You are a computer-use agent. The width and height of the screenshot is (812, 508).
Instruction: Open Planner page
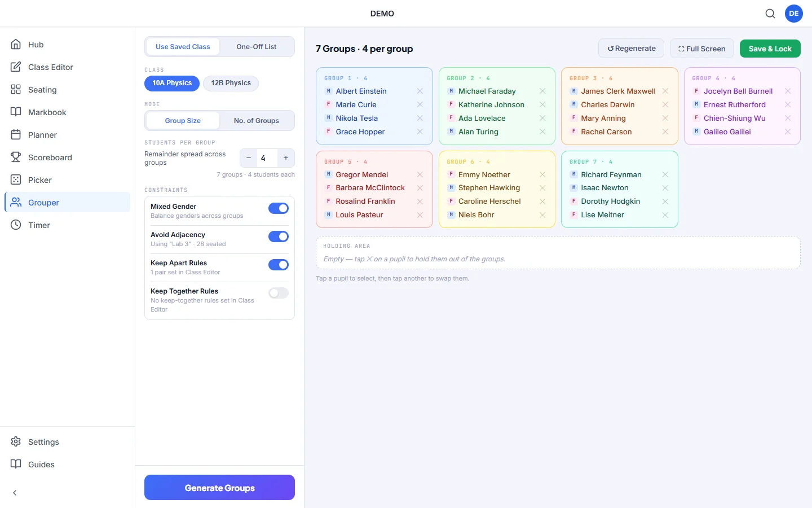tap(68, 135)
